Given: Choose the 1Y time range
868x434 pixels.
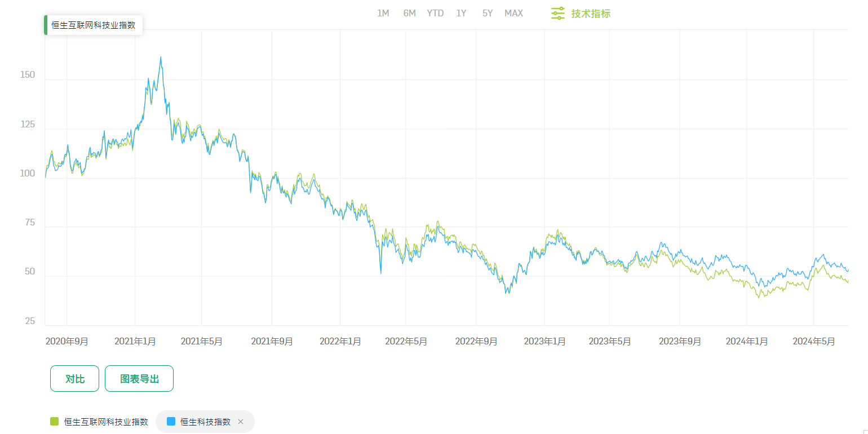Looking at the screenshot, I should tap(461, 13).
